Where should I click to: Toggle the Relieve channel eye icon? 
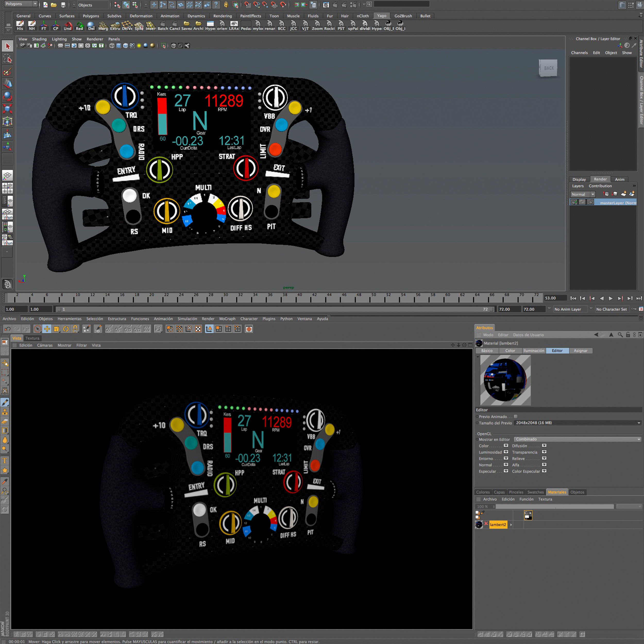click(544, 458)
